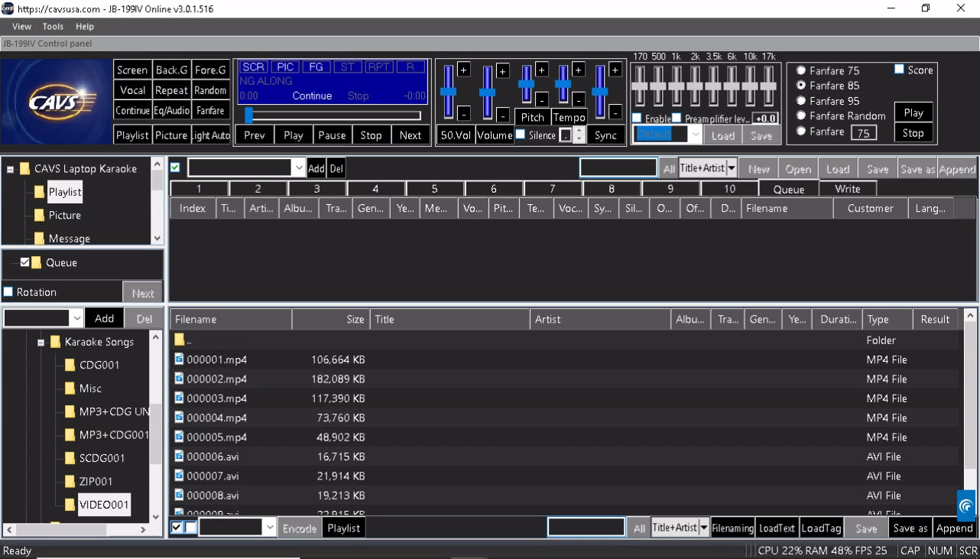Open file list Title+Artist search dropdown
Viewport: 980px width, 559px height.
(704, 528)
